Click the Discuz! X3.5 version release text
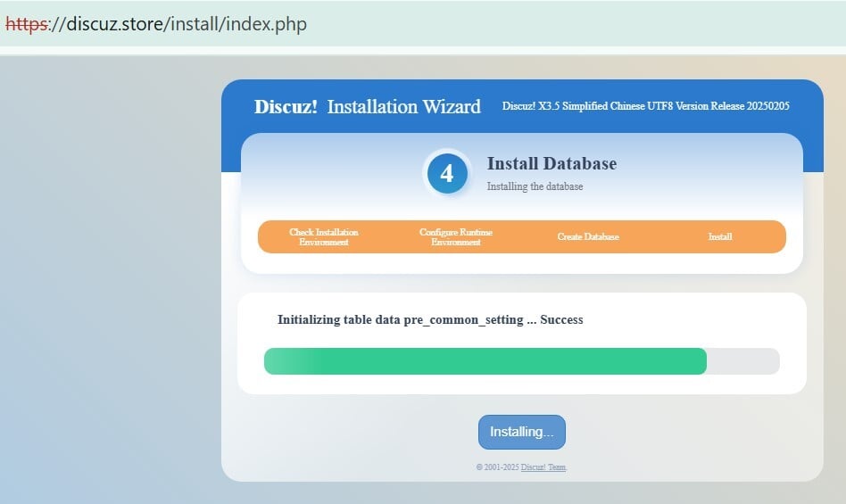Image resolution: width=846 pixels, height=504 pixels. pyautogui.click(x=646, y=106)
